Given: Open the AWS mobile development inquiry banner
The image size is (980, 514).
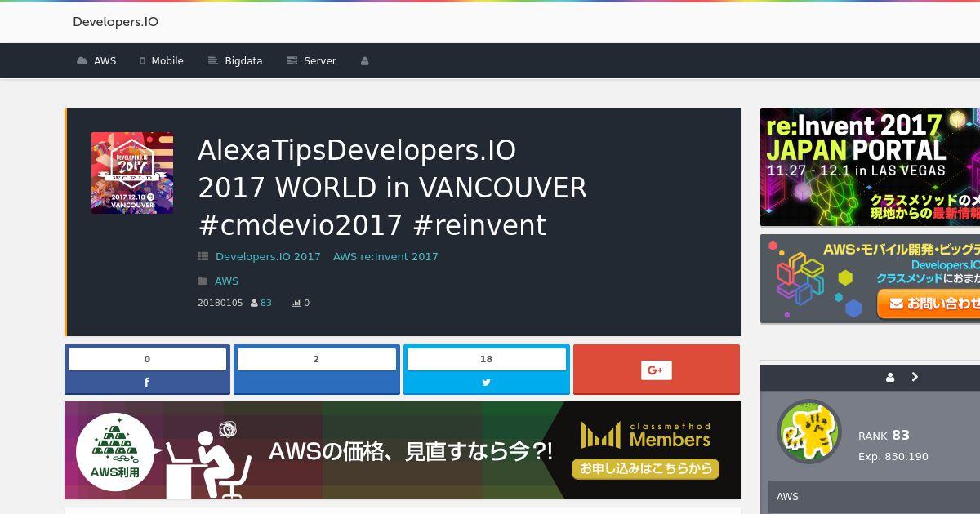Looking at the screenshot, I should pos(870,278).
